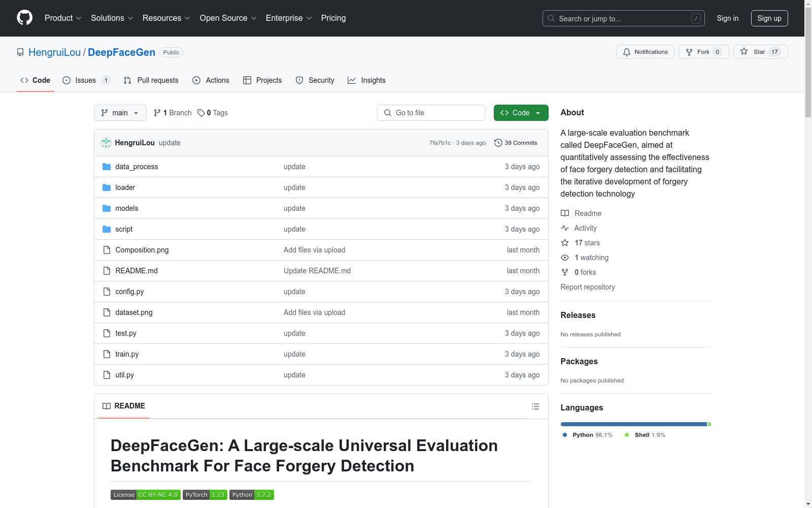Click the Report repository link
The image size is (812, 508).
tap(588, 287)
